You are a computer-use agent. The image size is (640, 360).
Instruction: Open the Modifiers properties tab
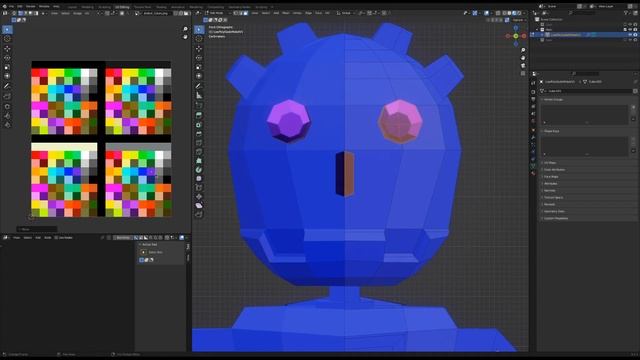[533, 137]
